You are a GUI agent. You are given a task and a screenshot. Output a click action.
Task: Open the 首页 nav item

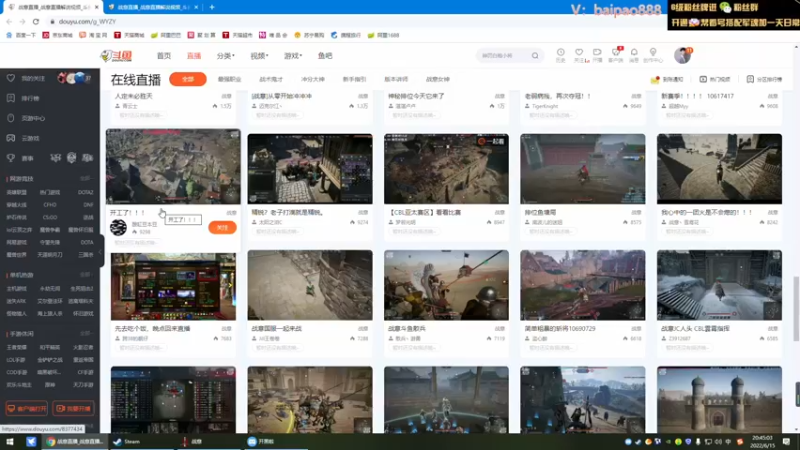tap(164, 56)
